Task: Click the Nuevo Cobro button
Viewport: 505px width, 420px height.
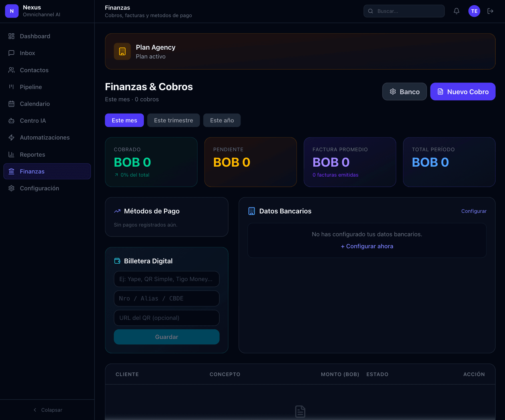Action: point(463,92)
